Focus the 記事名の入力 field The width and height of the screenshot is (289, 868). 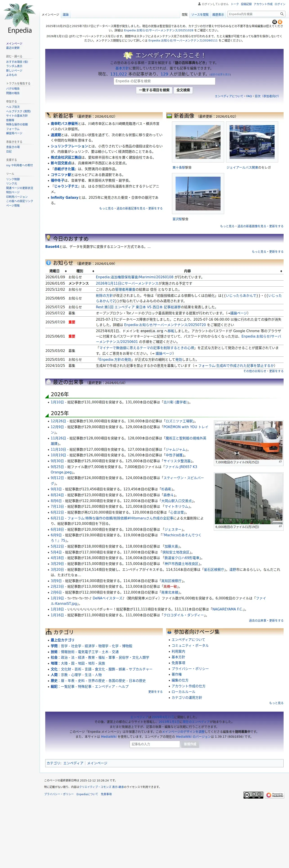point(155,744)
